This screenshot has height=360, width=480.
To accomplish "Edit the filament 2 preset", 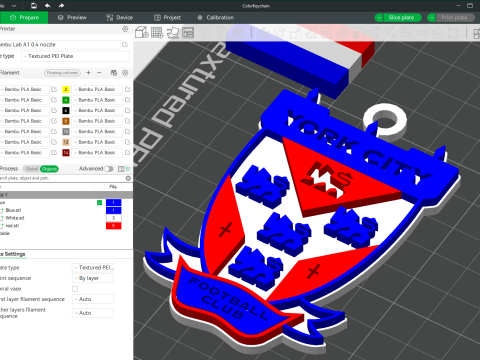I will point(128,89).
